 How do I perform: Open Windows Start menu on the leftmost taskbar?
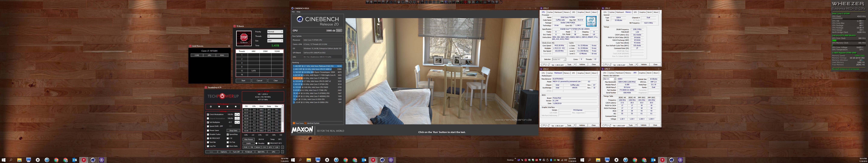tap(4, 160)
